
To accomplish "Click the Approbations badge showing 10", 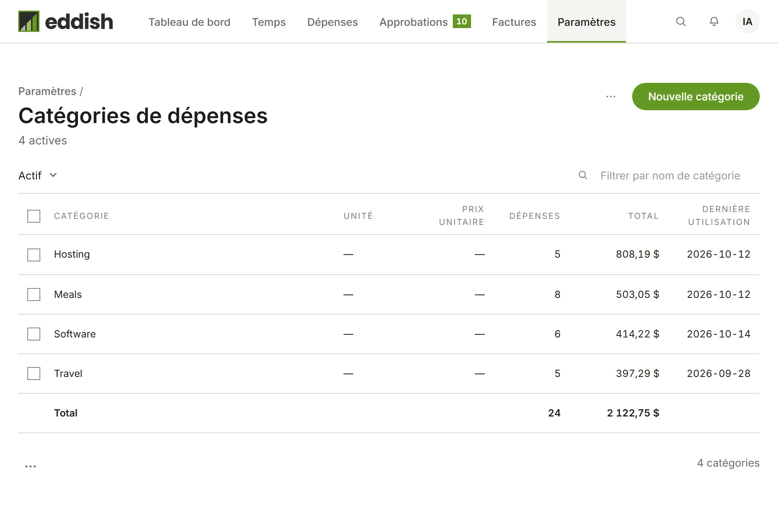I will pyautogui.click(x=462, y=21).
